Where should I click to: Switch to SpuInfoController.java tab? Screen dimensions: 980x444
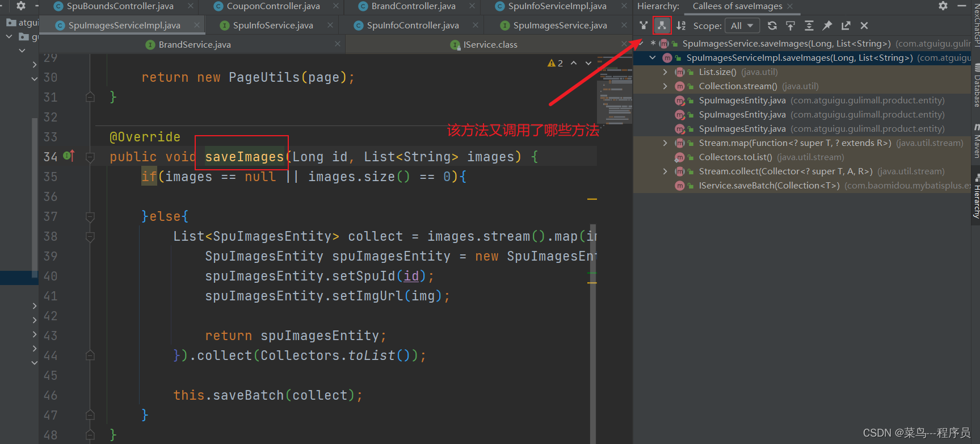coord(413,26)
